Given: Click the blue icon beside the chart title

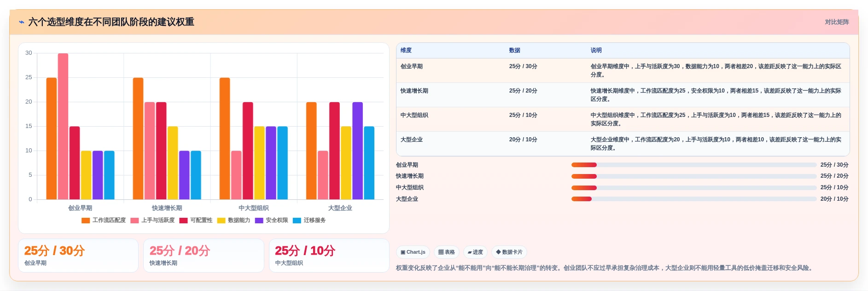Looking at the screenshot, I should 21,22.
